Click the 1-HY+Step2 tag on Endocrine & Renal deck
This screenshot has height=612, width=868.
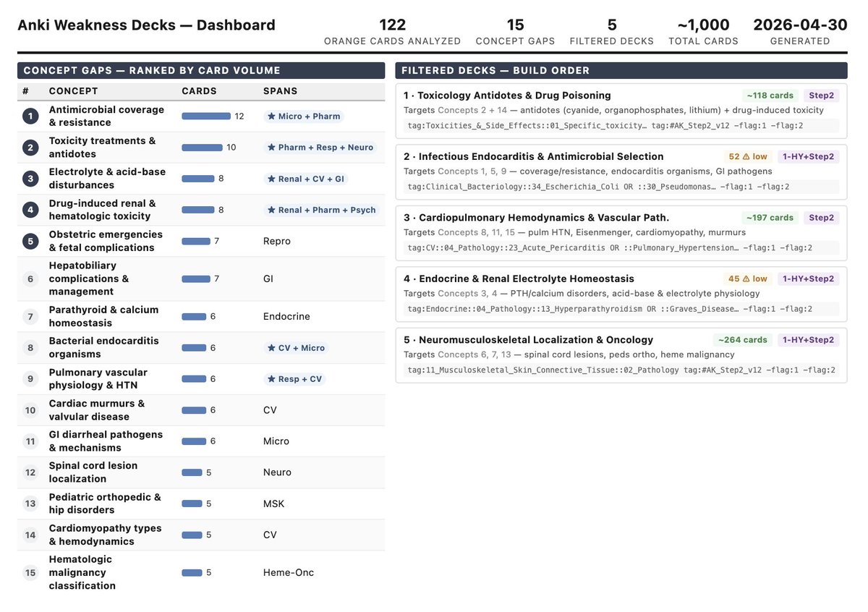(x=808, y=279)
